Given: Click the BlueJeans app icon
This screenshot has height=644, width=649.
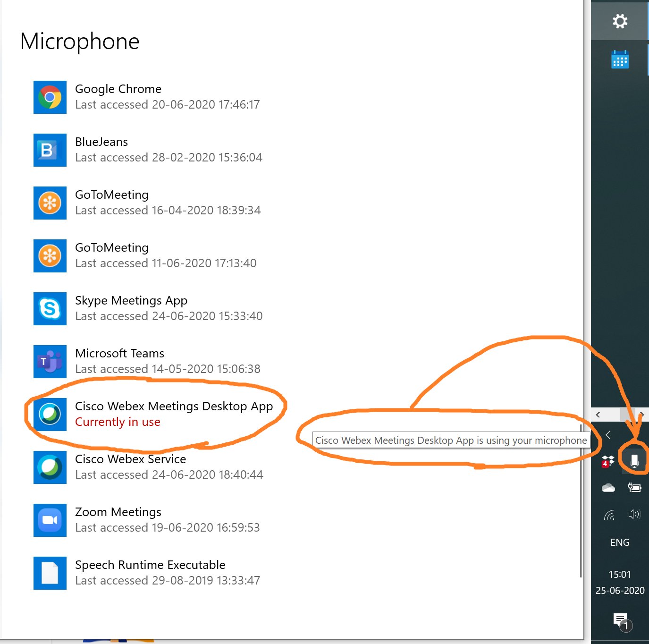Looking at the screenshot, I should (50, 150).
